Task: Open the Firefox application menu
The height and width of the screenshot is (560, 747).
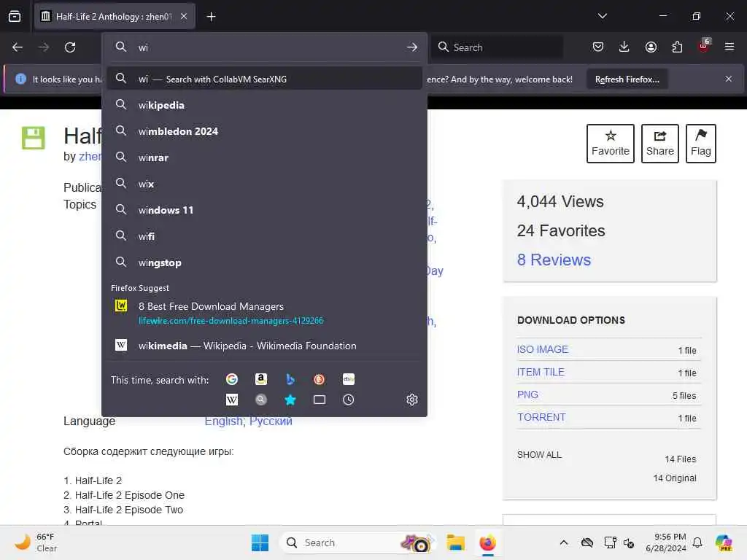Action: click(x=729, y=47)
